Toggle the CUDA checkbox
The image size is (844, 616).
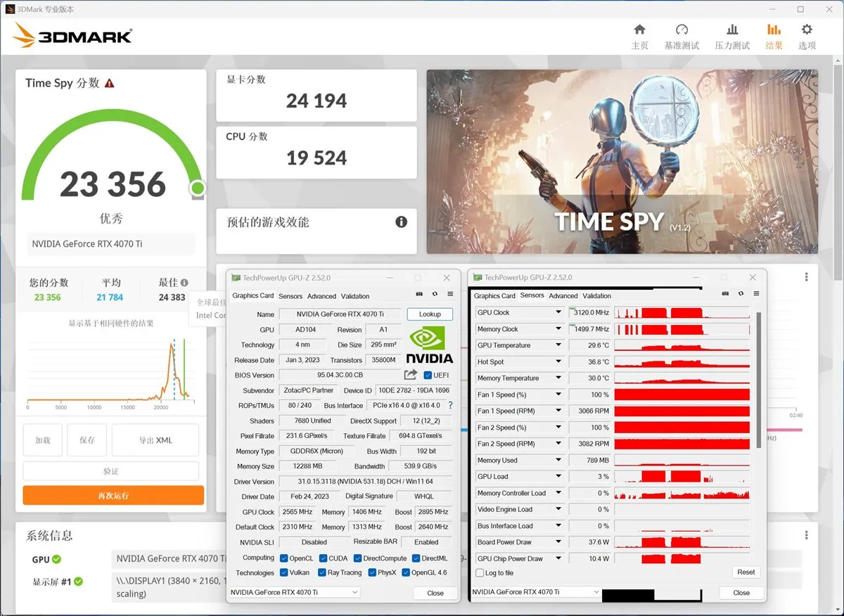click(x=324, y=558)
